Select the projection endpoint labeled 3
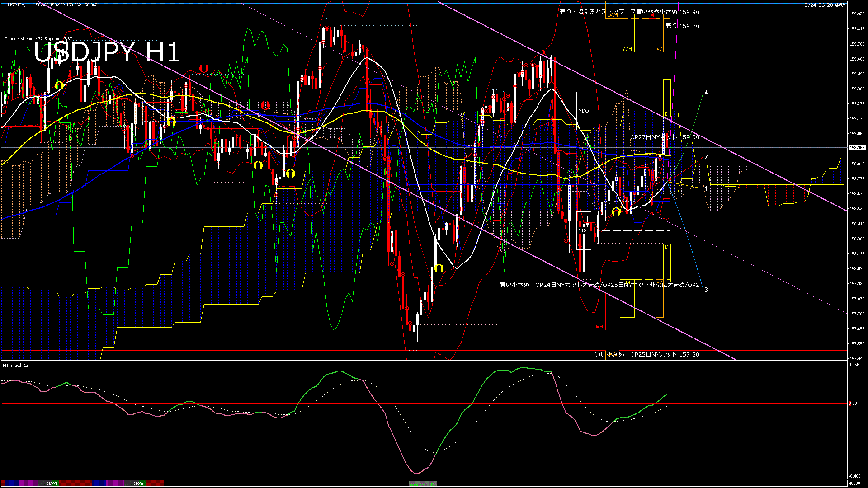This screenshot has width=868, height=488. tap(706, 290)
